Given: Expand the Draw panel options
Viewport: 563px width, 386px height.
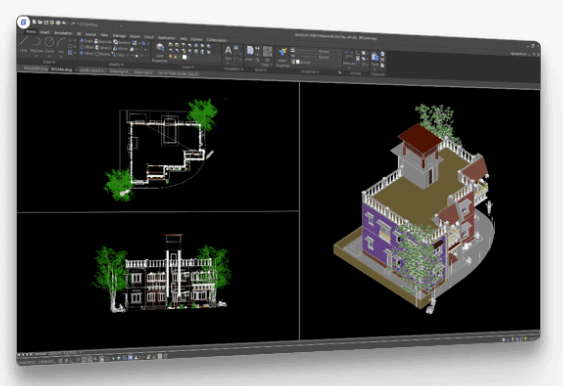Looking at the screenshot, I should coord(49,62).
